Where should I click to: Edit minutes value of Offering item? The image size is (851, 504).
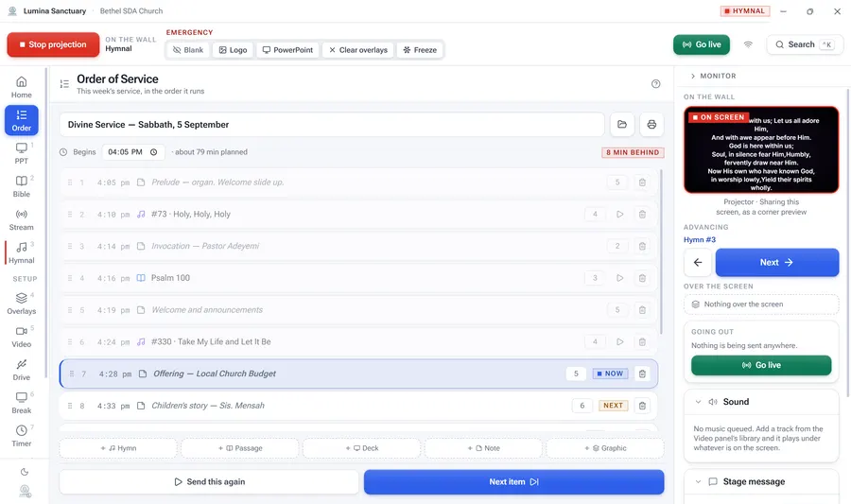click(x=576, y=374)
